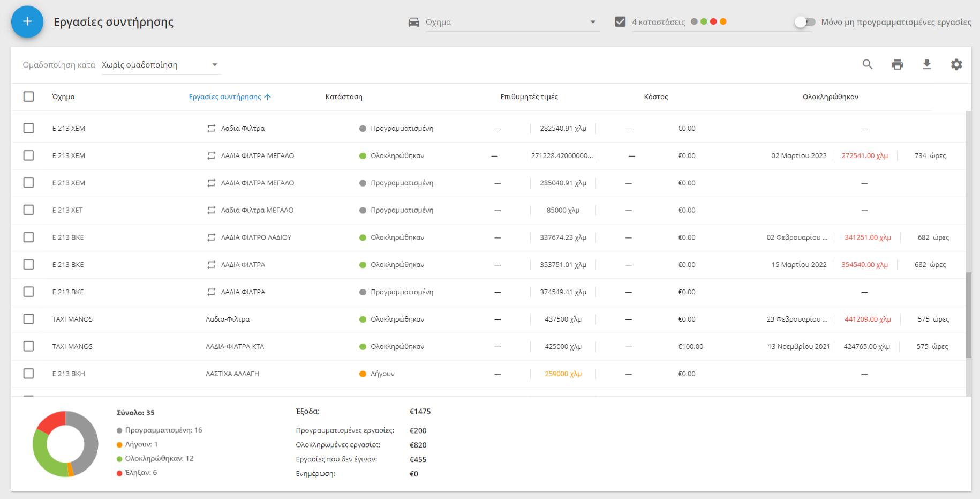Sort by Εργασίες συντήρησης column header
The image size is (980, 499).
pos(225,97)
